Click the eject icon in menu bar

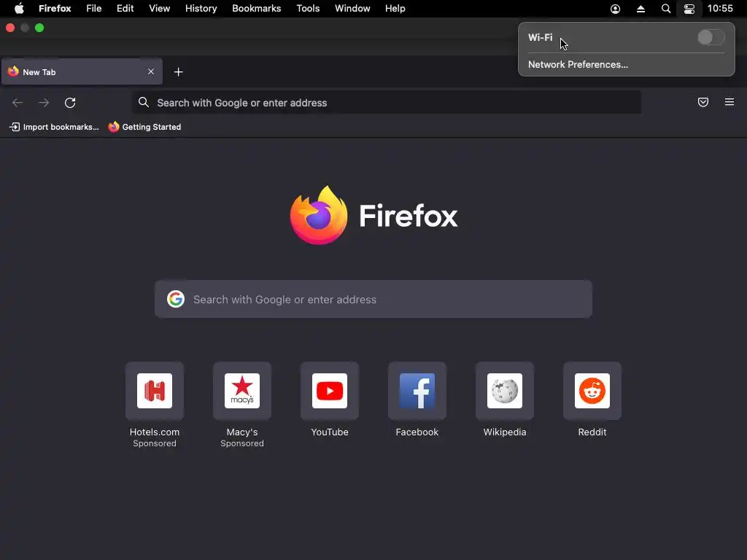coord(640,9)
